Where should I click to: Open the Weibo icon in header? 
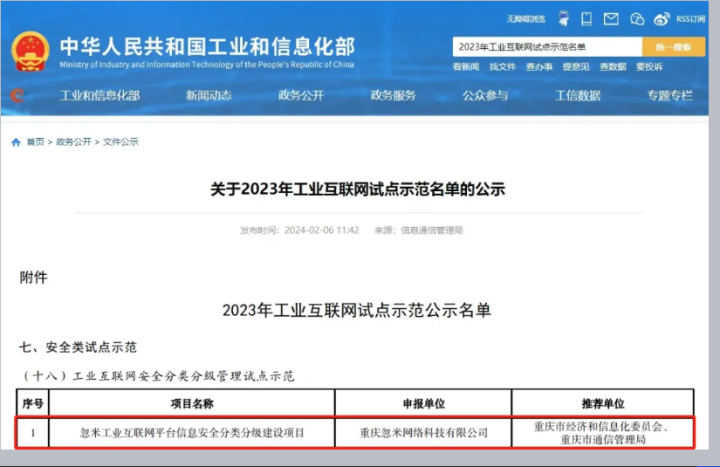pyautogui.click(x=662, y=18)
